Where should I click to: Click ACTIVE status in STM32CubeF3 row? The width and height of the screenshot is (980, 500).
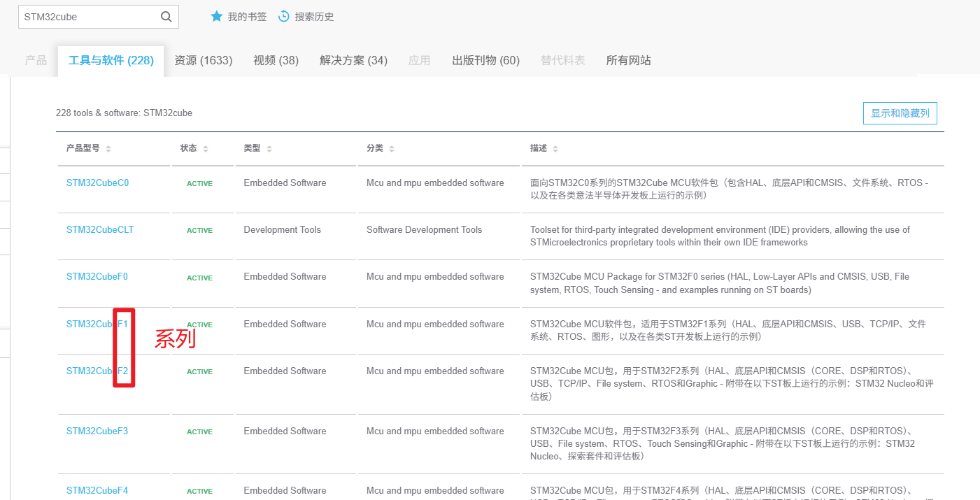coord(199,432)
